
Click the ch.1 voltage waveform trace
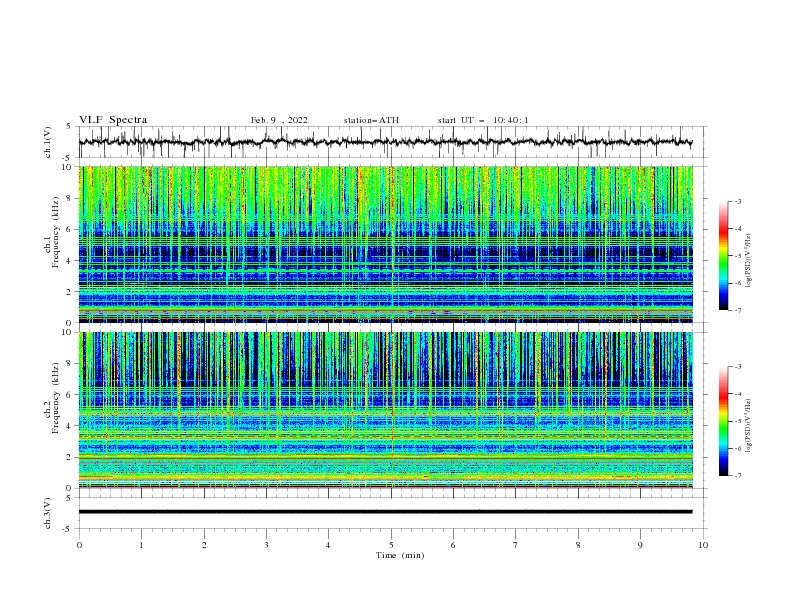click(x=385, y=142)
